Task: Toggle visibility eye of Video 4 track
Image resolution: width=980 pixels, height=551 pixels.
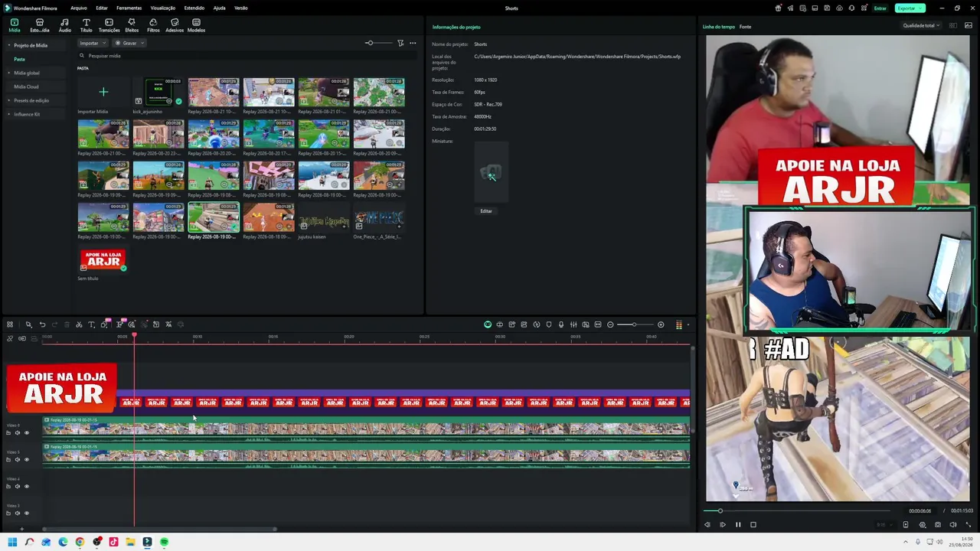Action: [x=27, y=487]
